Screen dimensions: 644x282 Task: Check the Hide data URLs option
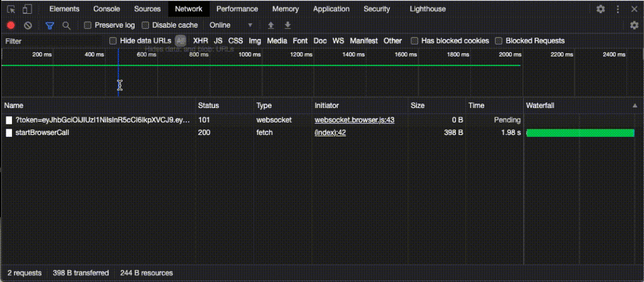tap(113, 41)
